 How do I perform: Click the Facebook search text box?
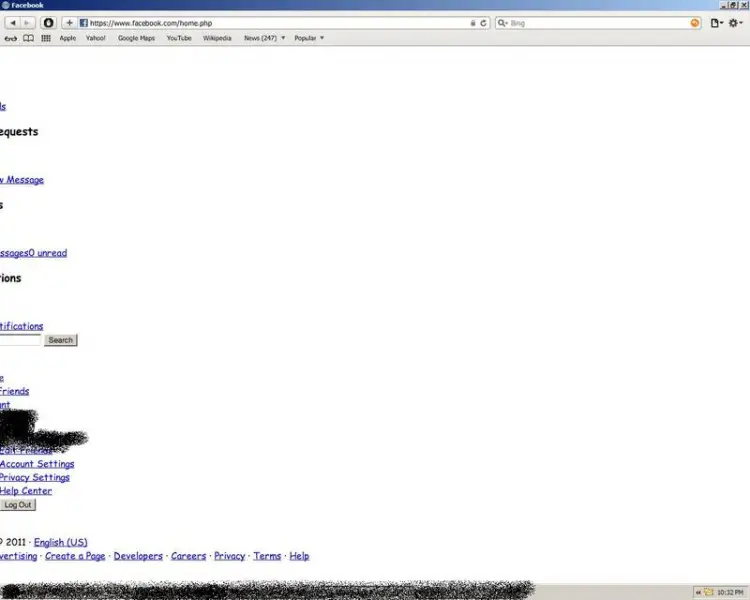click(x=21, y=340)
